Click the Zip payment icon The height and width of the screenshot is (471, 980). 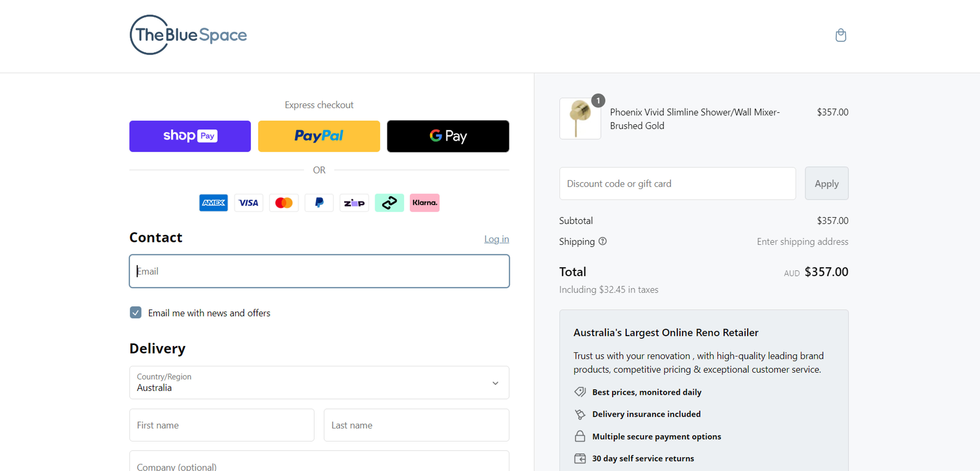[354, 203]
